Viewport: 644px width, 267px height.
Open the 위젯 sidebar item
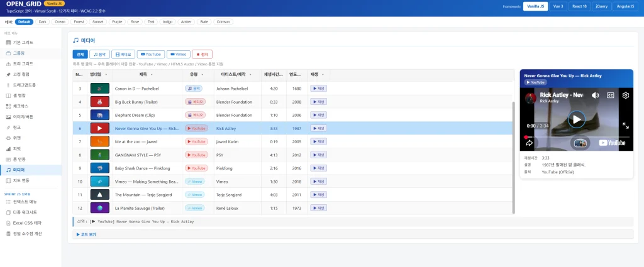pyautogui.click(x=31, y=138)
